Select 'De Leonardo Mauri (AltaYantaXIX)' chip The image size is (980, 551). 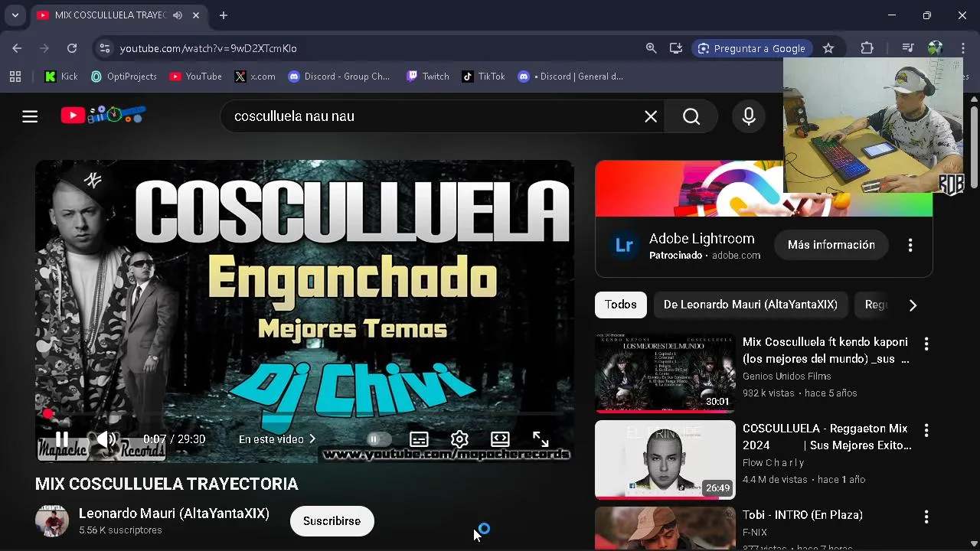point(750,305)
